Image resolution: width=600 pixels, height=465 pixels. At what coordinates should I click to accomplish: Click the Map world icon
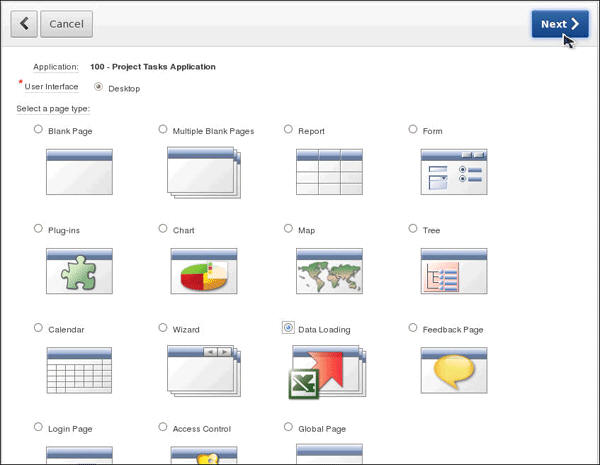point(329,271)
